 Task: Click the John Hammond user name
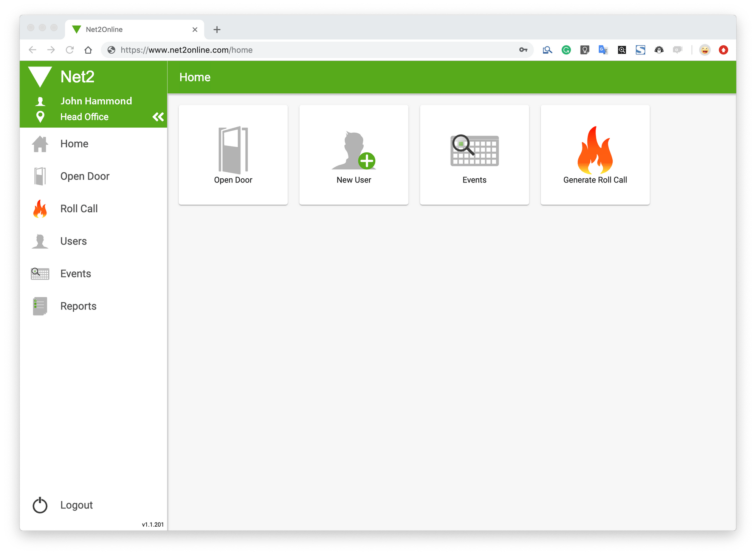[x=96, y=100]
